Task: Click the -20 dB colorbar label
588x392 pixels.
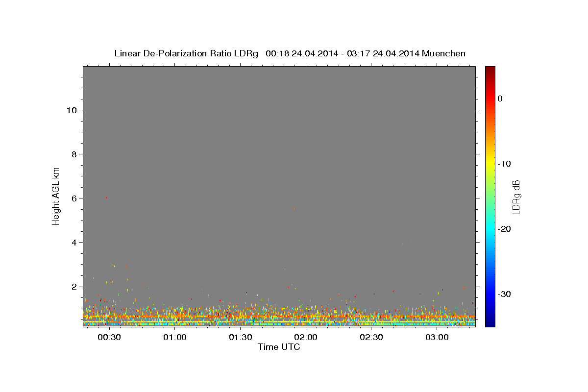Action: click(x=505, y=229)
